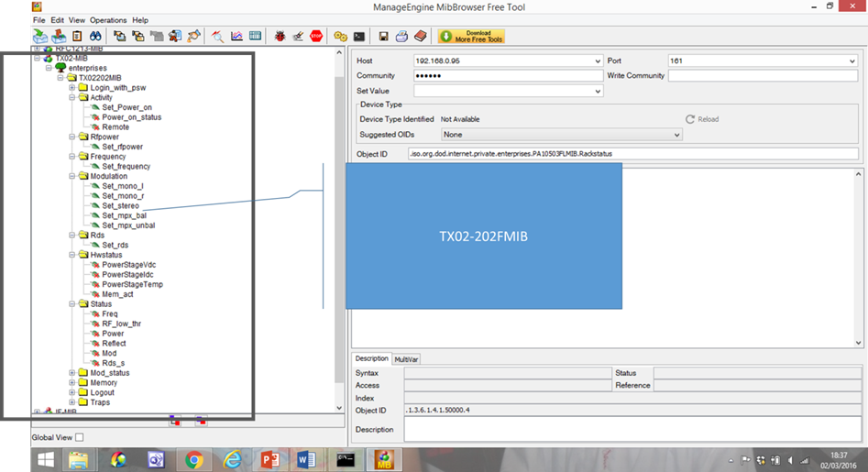This screenshot has width=868, height=472.
Task: Open the Operations menu
Action: tap(108, 20)
